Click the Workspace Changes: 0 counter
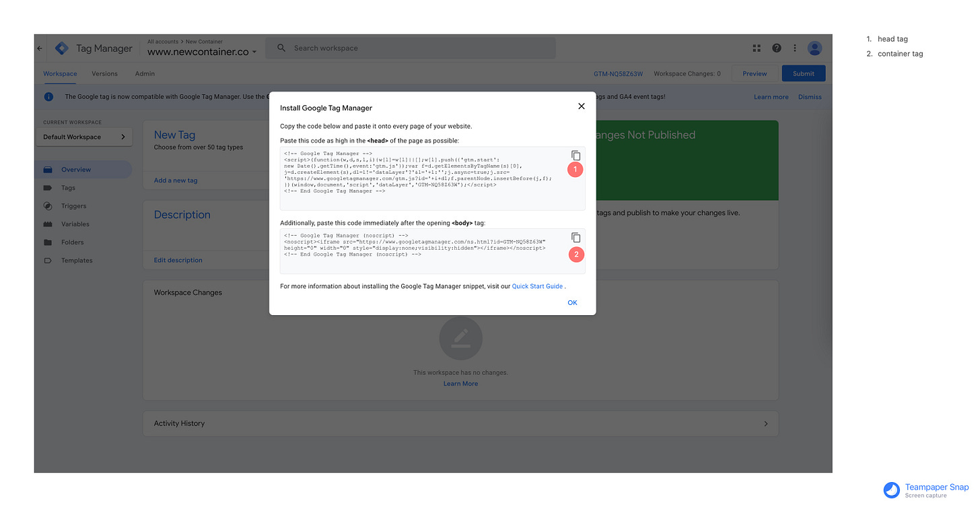This screenshot has height=507, width=980. click(x=687, y=74)
